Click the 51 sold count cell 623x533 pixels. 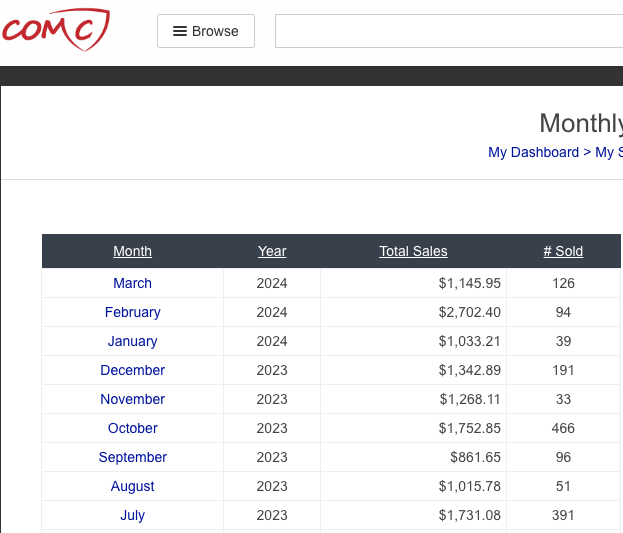563,486
